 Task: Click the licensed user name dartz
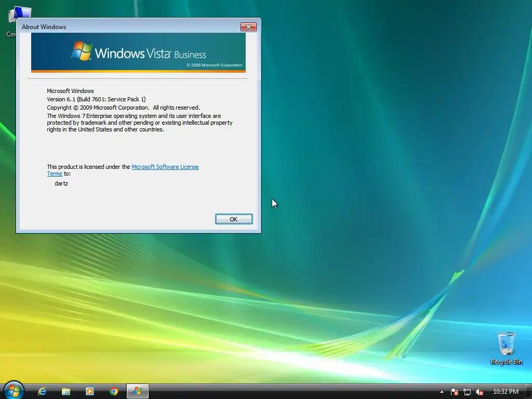click(61, 183)
